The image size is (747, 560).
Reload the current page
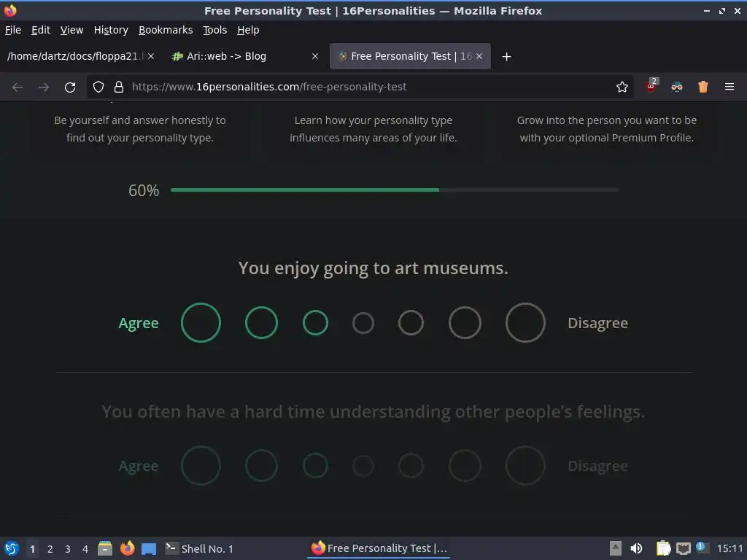tap(70, 87)
